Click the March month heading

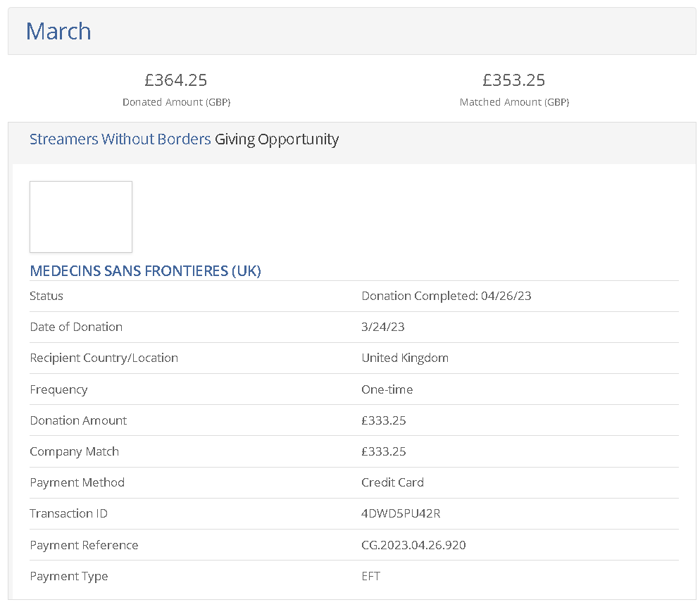click(58, 31)
